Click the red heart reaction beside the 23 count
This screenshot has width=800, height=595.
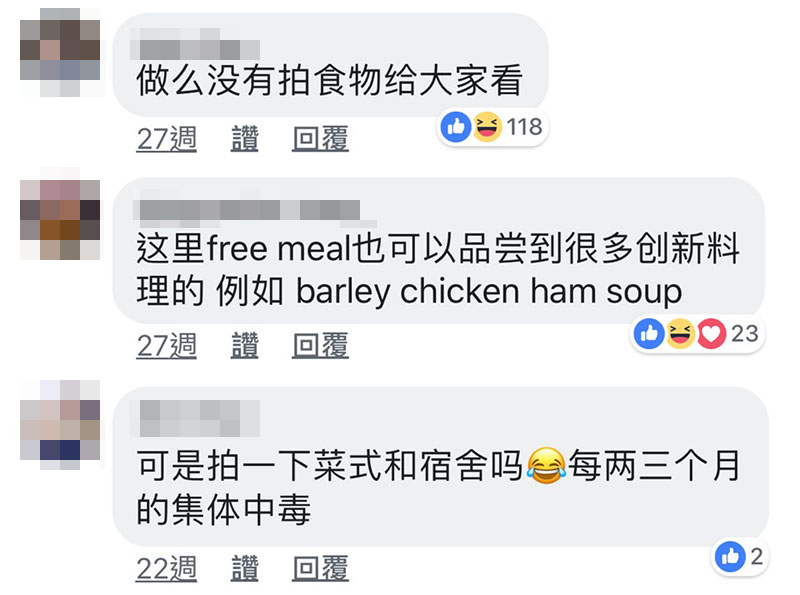point(711,334)
